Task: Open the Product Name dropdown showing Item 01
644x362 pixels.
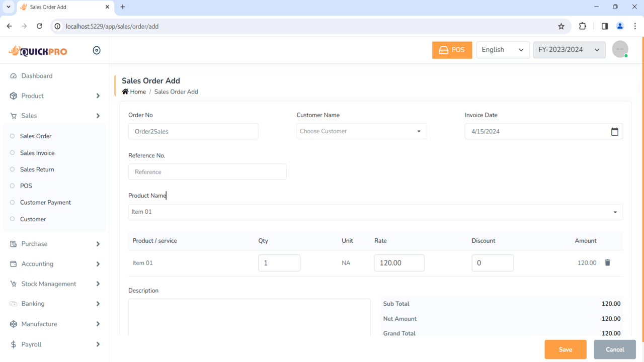Action: click(x=375, y=212)
